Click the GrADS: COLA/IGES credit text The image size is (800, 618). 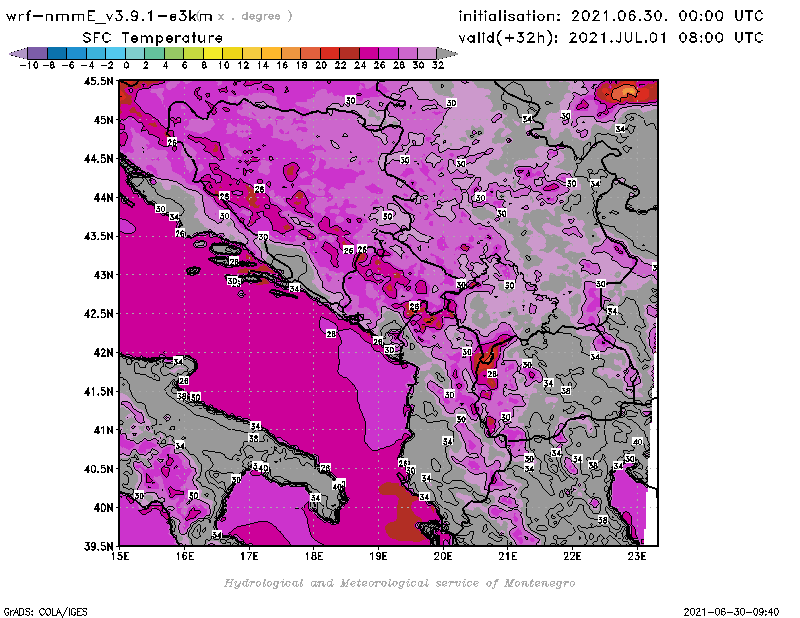[45, 612]
